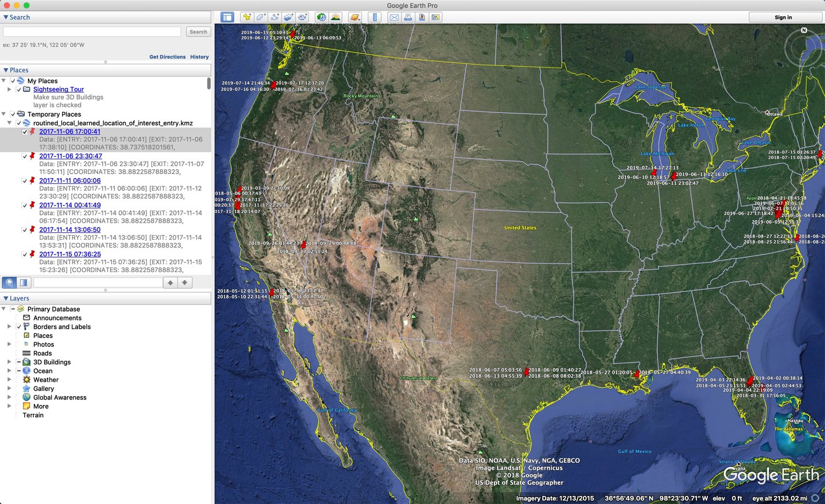
Task: Select the Add Path tool
Action: (274, 18)
